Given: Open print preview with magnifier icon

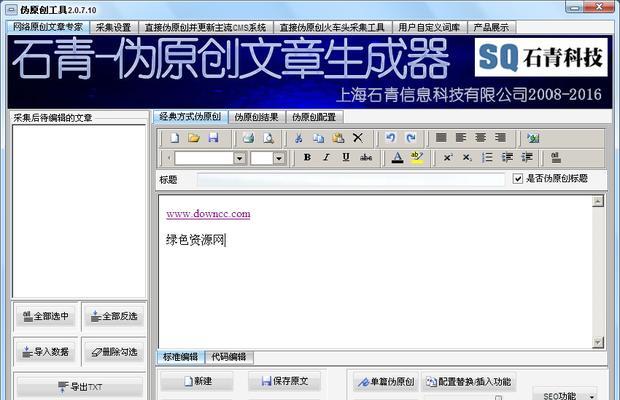Looking at the screenshot, I should (x=268, y=138).
